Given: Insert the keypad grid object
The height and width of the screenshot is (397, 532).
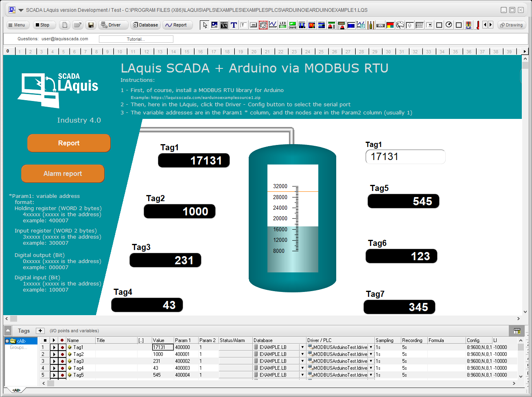Looking at the screenshot, I should pos(420,25).
